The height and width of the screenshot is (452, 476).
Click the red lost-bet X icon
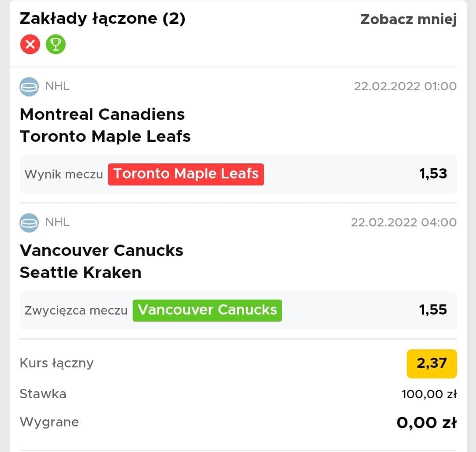30,44
